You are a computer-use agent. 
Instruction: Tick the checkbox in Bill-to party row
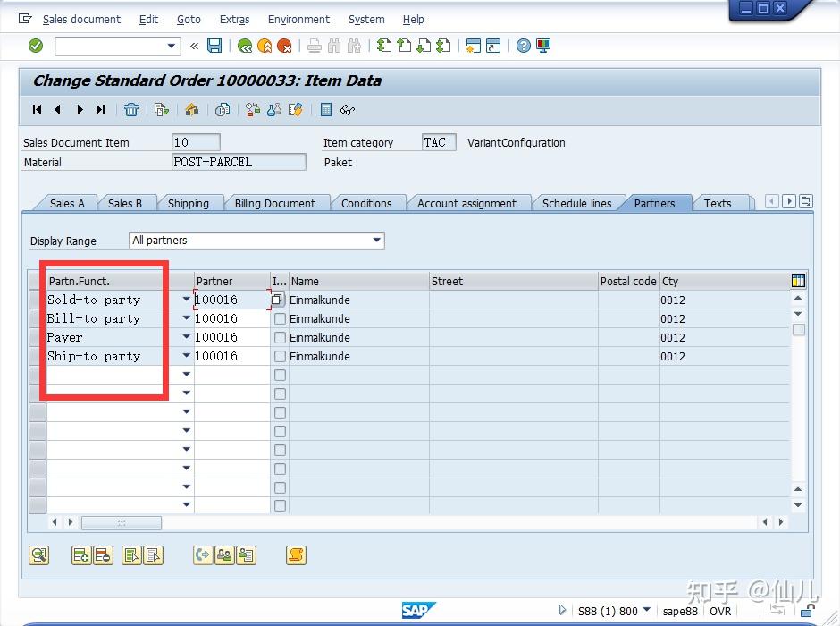(281, 319)
